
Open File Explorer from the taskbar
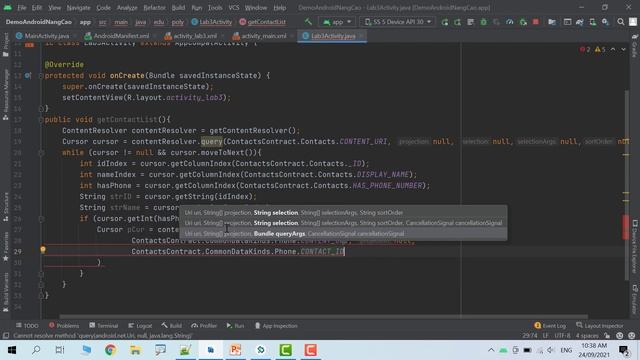[x=135, y=350]
